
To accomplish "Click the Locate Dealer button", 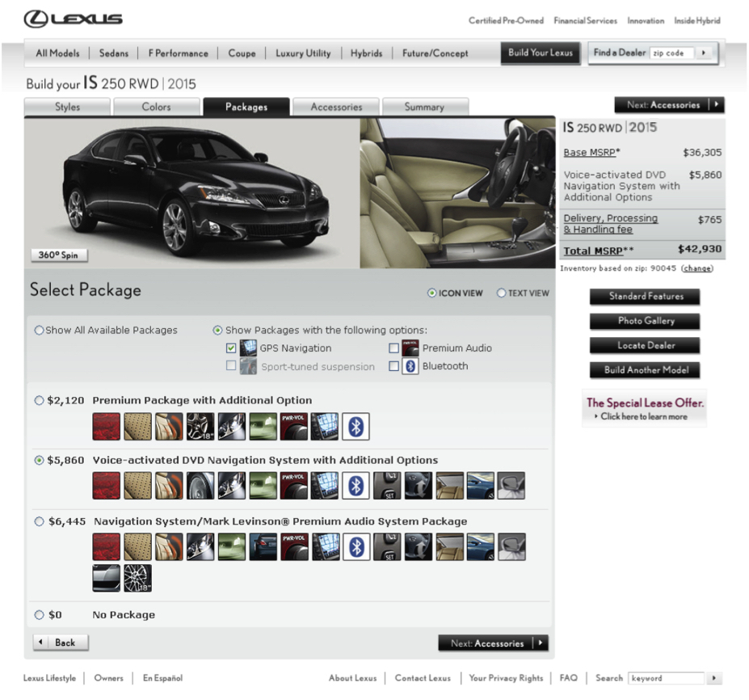I will click(645, 345).
